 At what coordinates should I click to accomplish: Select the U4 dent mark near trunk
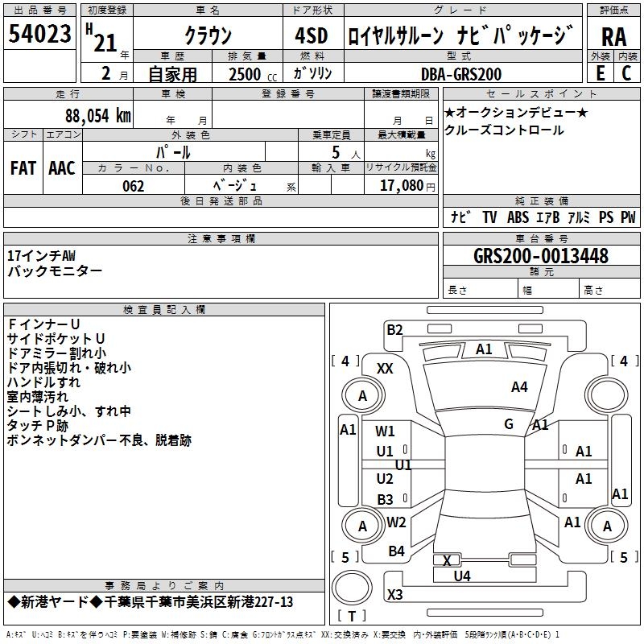pyautogui.click(x=462, y=576)
